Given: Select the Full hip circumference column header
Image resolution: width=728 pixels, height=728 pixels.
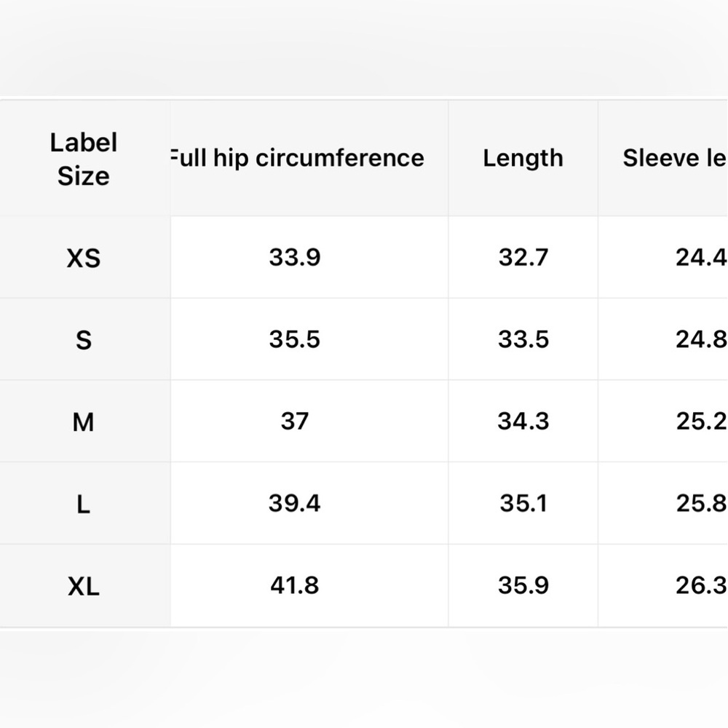Looking at the screenshot, I should [x=297, y=158].
